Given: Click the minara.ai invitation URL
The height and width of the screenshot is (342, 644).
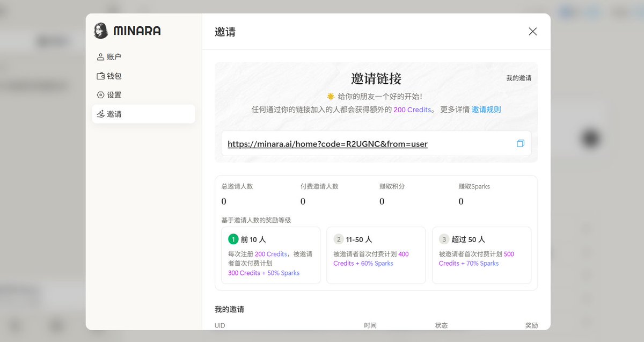Looking at the screenshot, I should [x=327, y=144].
